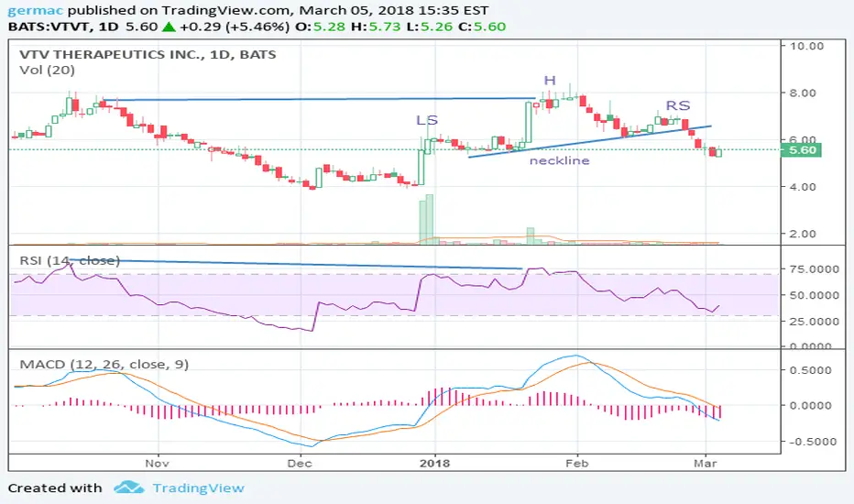
Task: Click the 4.00 price axis label
Action: pyautogui.click(x=804, y=187)
